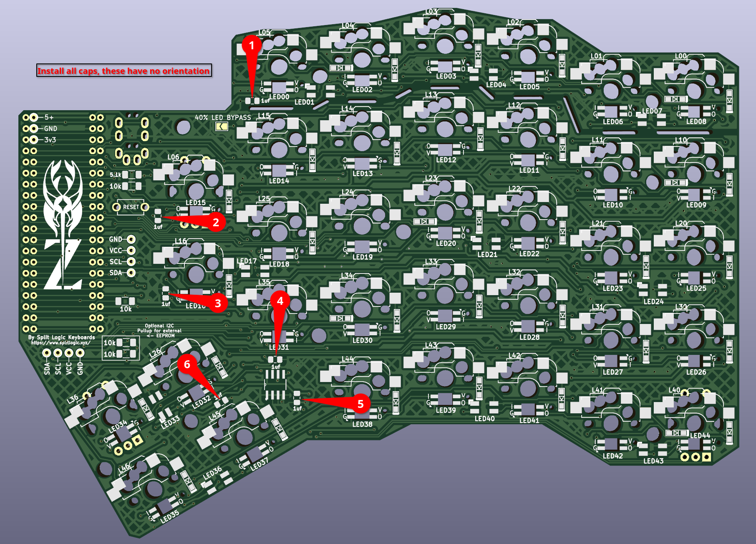Click the L05 switch label
Viewport: 756px width, 544px height.
[x=264, y=32]
